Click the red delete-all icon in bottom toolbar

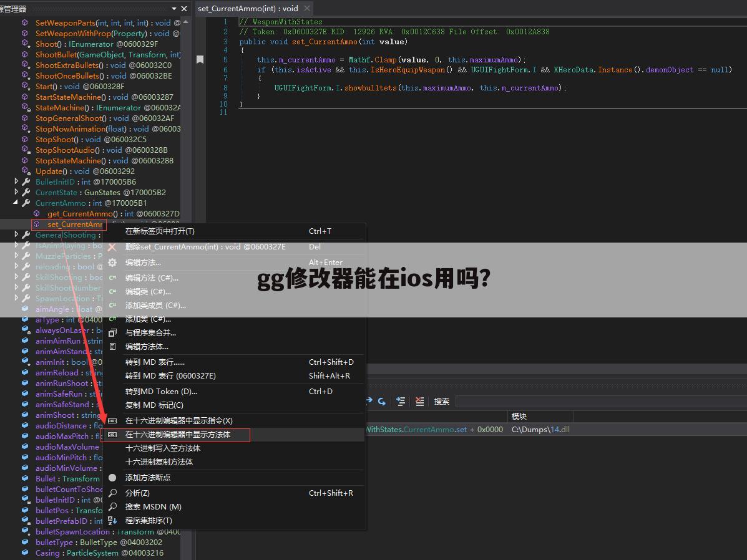419,402
